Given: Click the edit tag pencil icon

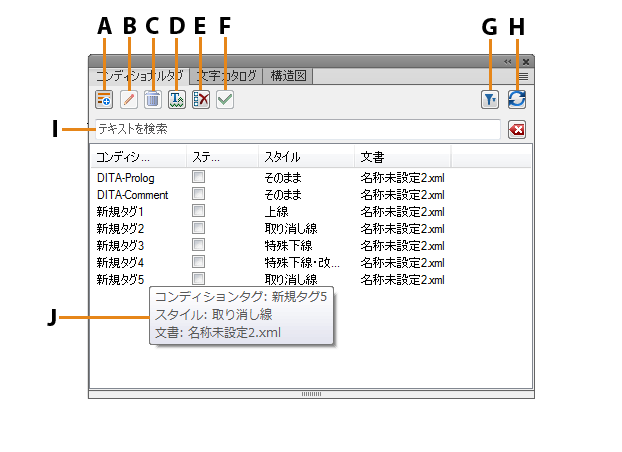Looking at the screenshot, I should pos(128,99).
